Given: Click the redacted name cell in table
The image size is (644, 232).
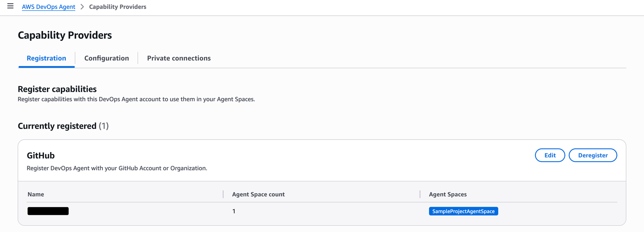Looking at the screenshot, I should point(48,211).
